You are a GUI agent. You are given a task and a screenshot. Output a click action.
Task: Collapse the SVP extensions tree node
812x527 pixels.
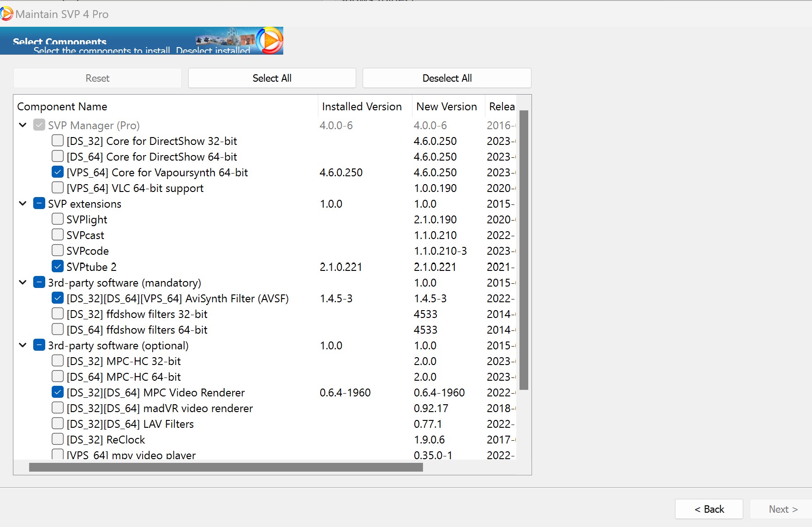pyautogui.click(x=23, y=204)
